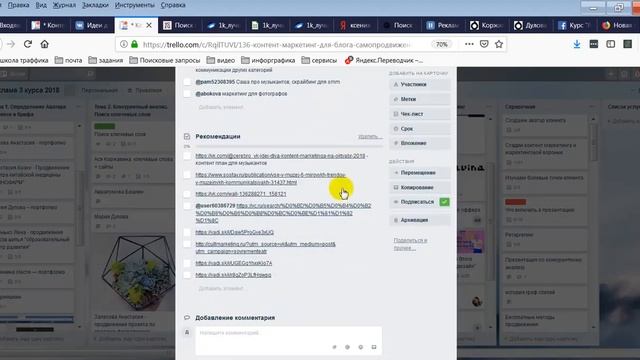
Task: Tick the @user60386729 item checkbox
Action: [x=187, y=206]
